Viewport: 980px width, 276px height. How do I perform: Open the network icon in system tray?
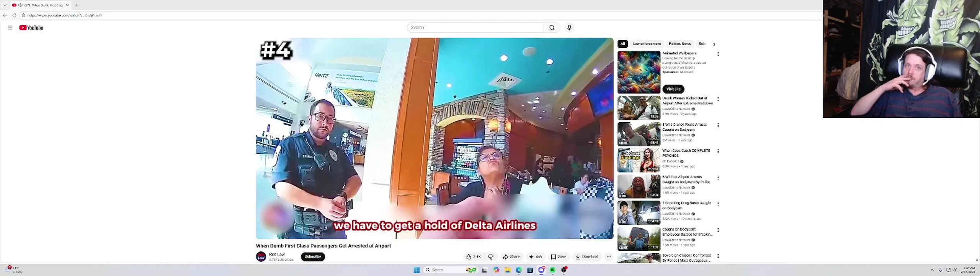click(948, 270)
